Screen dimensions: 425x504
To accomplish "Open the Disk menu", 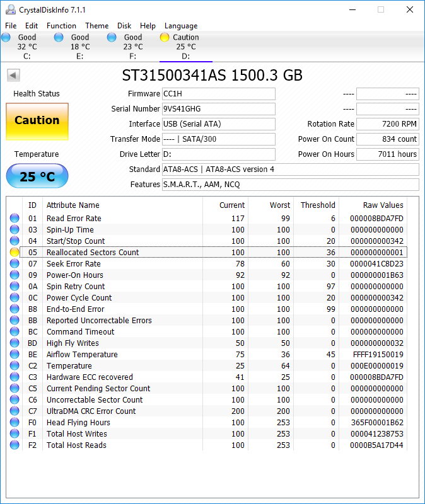I will coord(124,26).
